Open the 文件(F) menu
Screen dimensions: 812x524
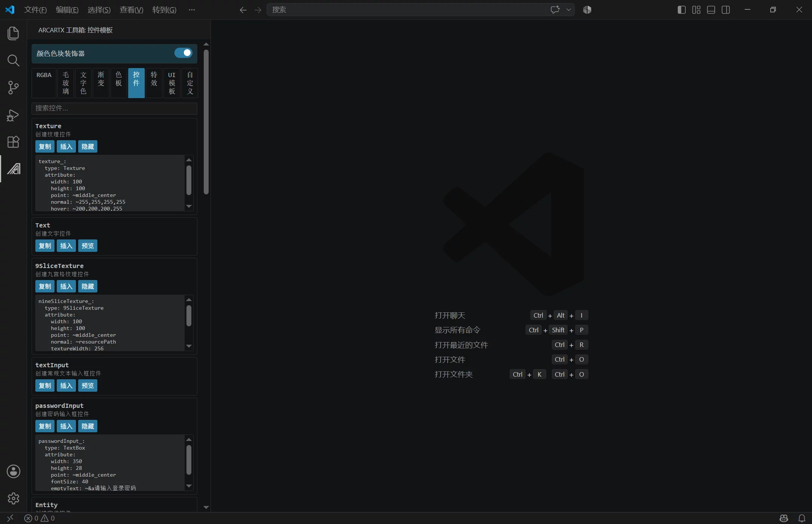[35, 10]
